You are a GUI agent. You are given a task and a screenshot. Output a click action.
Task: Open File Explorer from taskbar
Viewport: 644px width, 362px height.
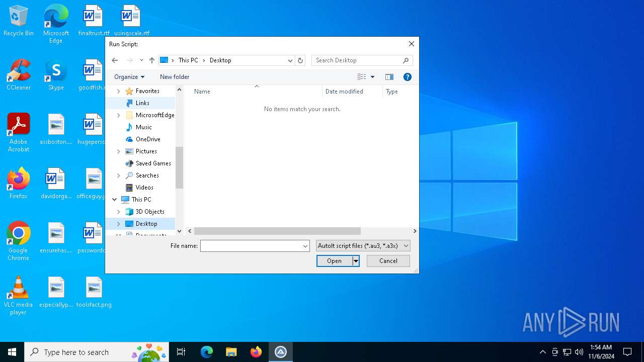[231, 352]
